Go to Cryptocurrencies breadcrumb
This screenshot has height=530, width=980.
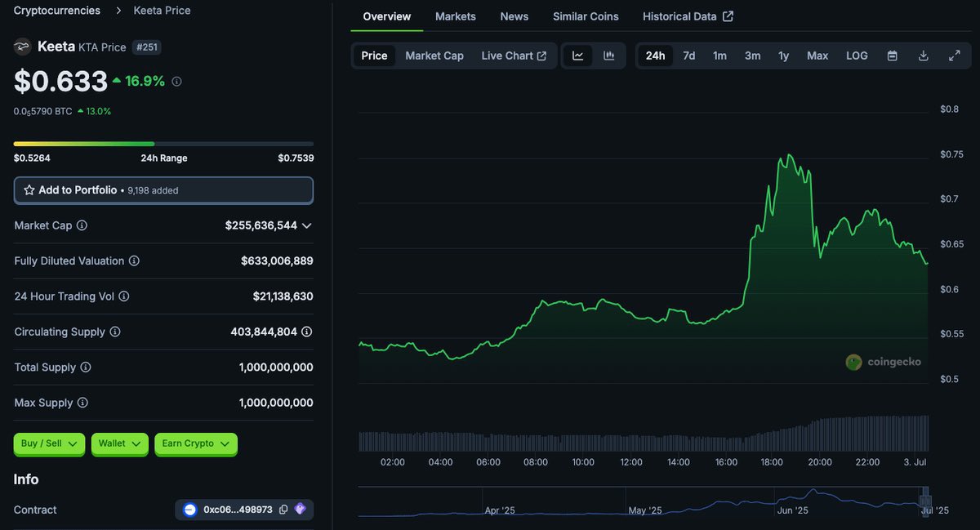(57, 11)
